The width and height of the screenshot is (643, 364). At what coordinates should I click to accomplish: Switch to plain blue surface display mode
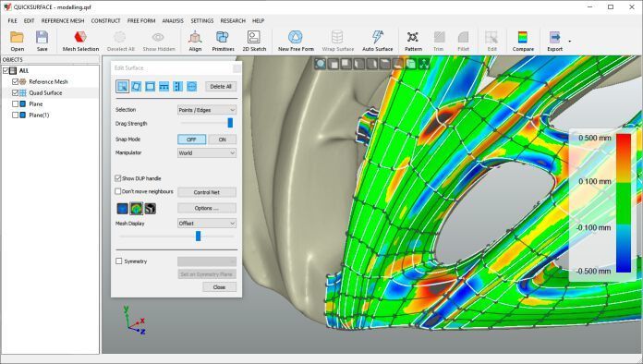pos(123,209)
